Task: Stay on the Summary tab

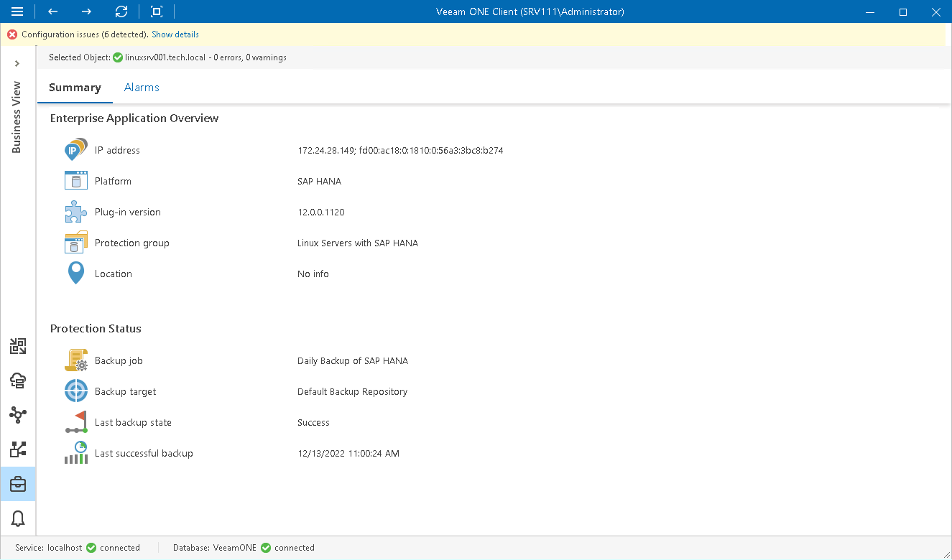Action: tap(75, 87)
